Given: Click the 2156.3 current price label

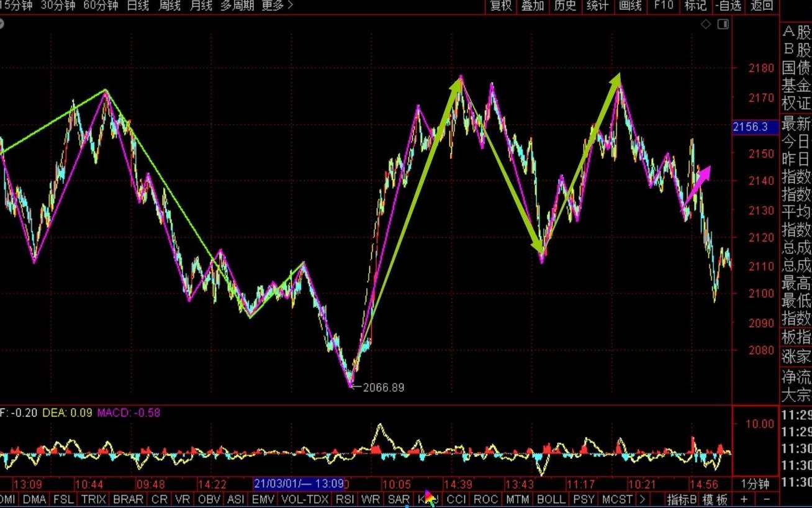Looking at the screenshot, I should coord(755,127).
